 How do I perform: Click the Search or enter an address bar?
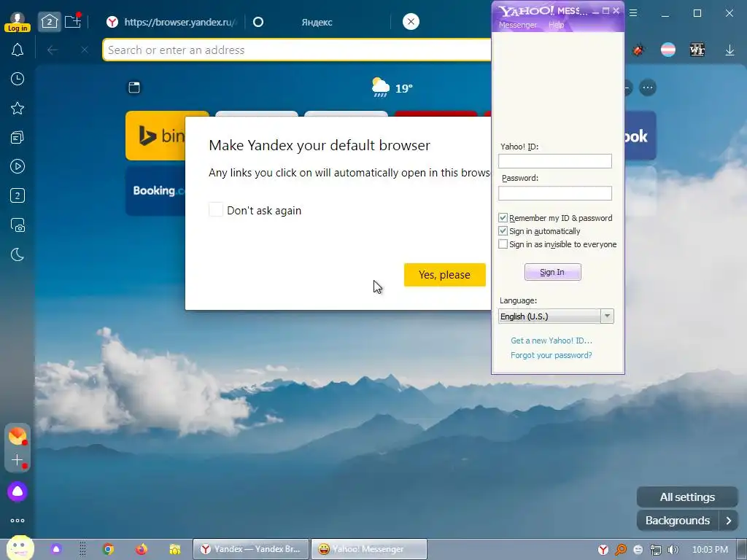click(296, 50)
